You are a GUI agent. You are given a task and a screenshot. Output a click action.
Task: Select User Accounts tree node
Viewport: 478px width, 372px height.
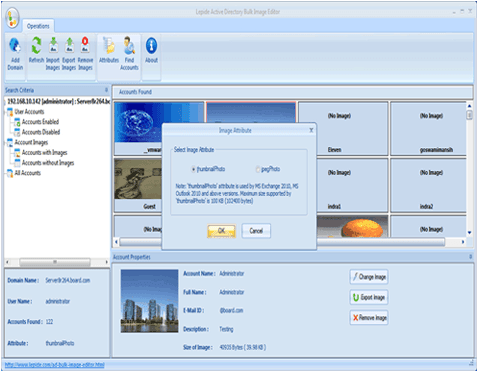click(x=29, y=112)
